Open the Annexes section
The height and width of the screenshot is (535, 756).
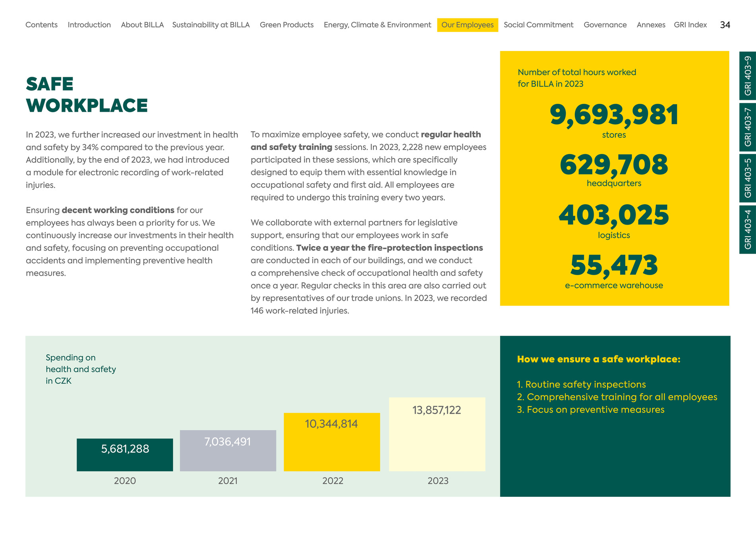point(651,25)
